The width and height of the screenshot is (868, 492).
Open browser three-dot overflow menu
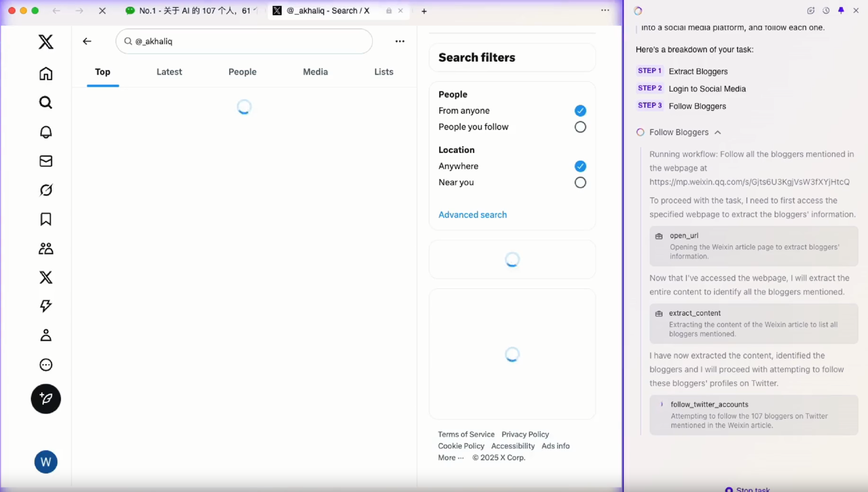coord(605,10)
